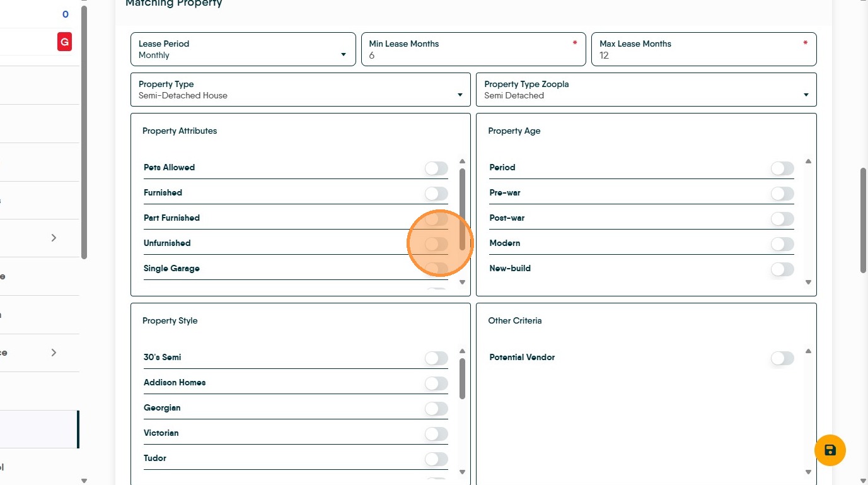Image resolution: width=868 pixels, height=485 pixels.
Task: Click the Min Lease Months field
Action: [x=473, y=56]
